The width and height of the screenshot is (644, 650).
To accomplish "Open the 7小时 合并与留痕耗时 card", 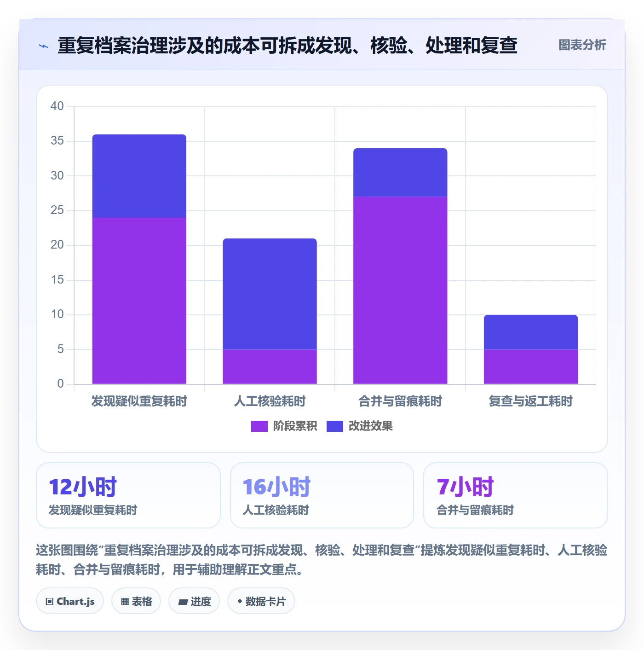I will click(516, 495).
